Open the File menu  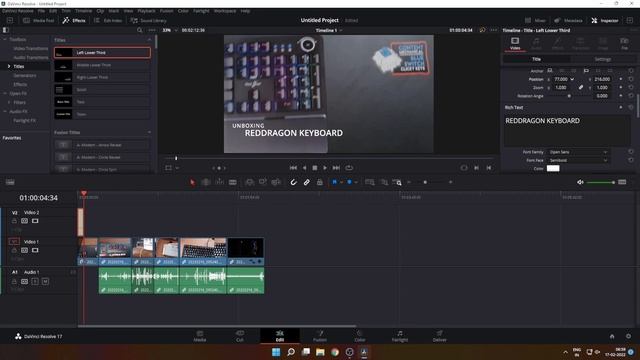(x=41, y=11)
